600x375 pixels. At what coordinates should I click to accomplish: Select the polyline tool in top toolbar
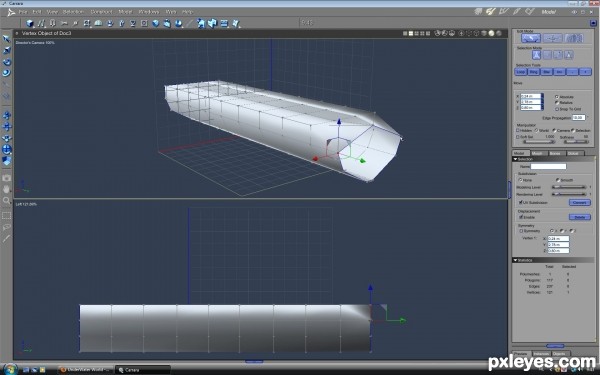click(x=41, y=23)
